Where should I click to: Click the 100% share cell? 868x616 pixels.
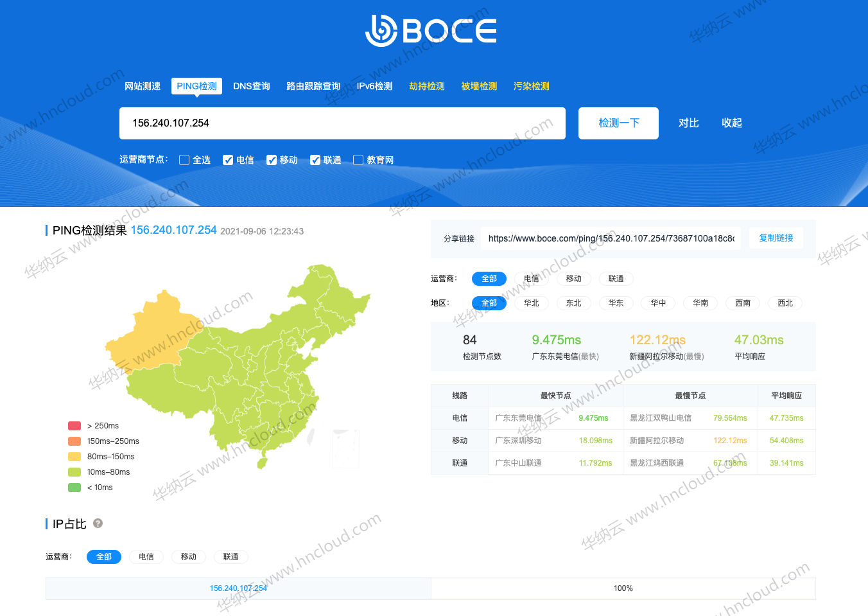pyautogui.click(x=623, y=588)
